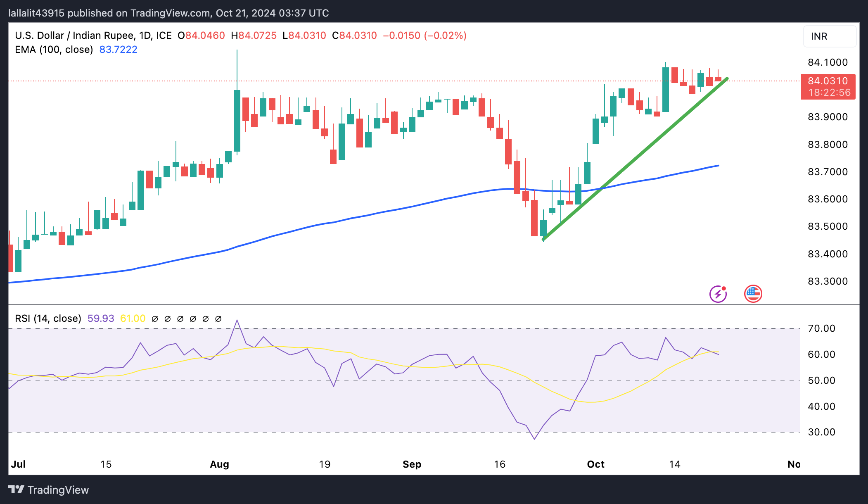Select the RSI (14, close) legend label
Viewport: 868px width, 504px height.
click(x=48, y=319)
